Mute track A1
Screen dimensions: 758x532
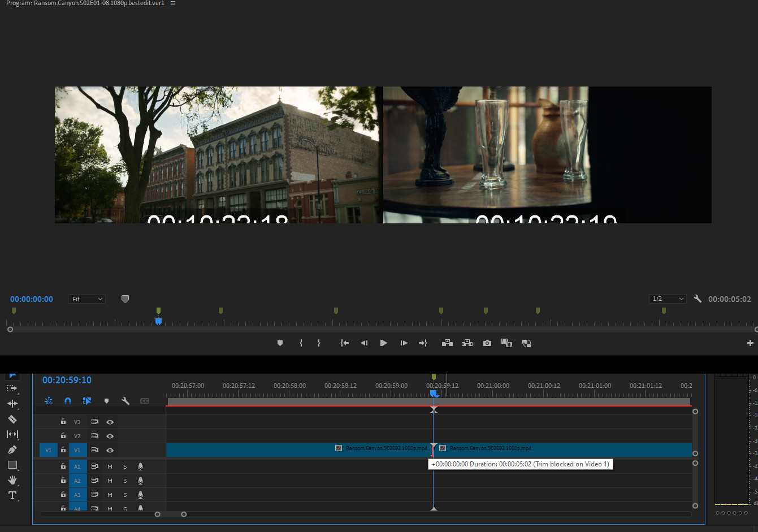click(110, 466)
